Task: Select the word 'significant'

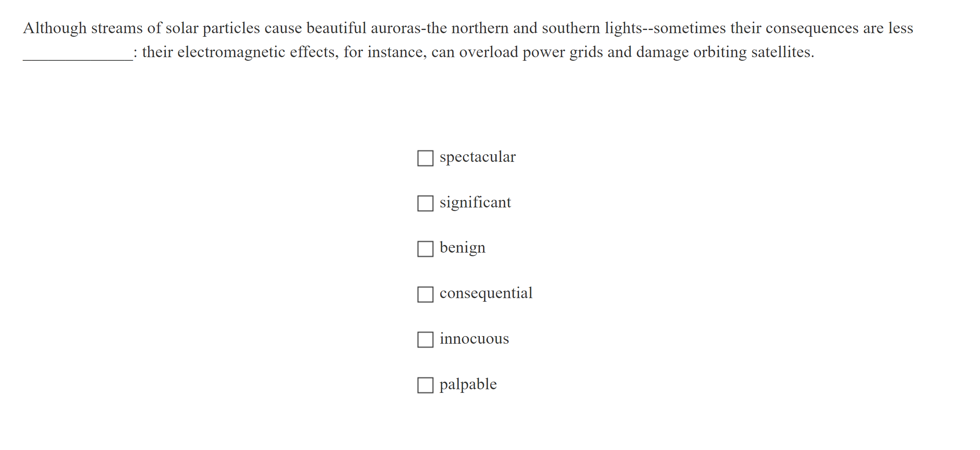Action: pos(475,202)
